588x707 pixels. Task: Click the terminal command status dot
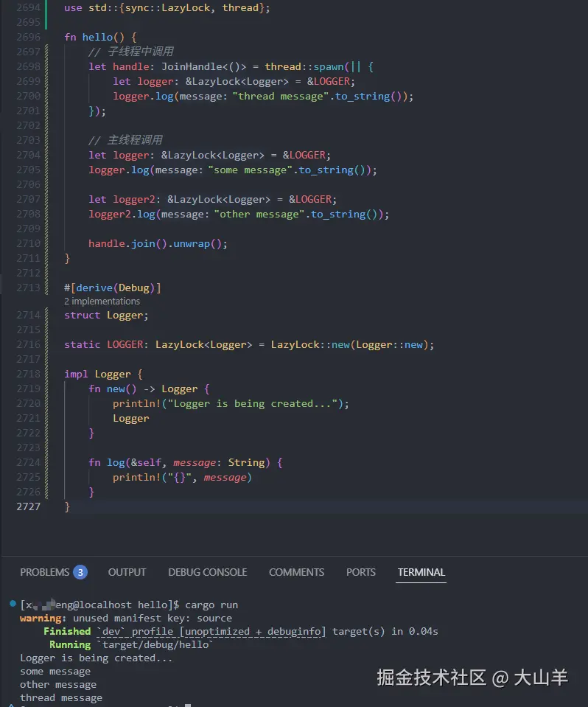pyautogui.click(x=13, y=604)
